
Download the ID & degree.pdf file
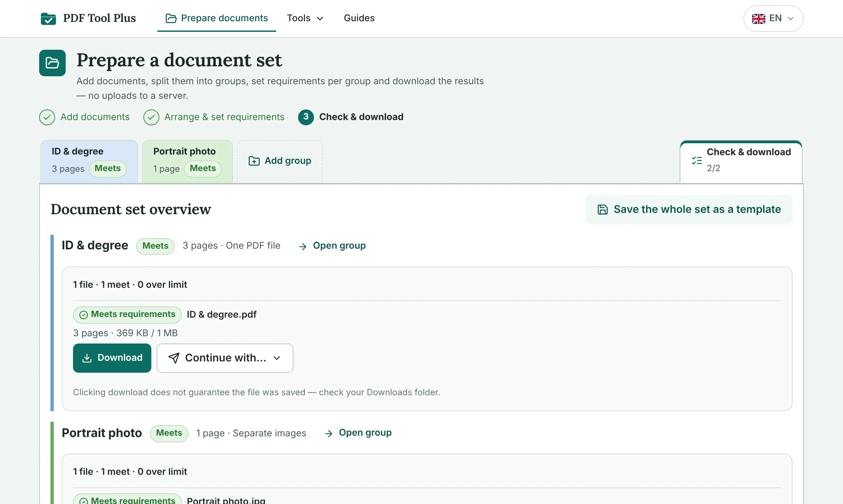pos(112,358)
